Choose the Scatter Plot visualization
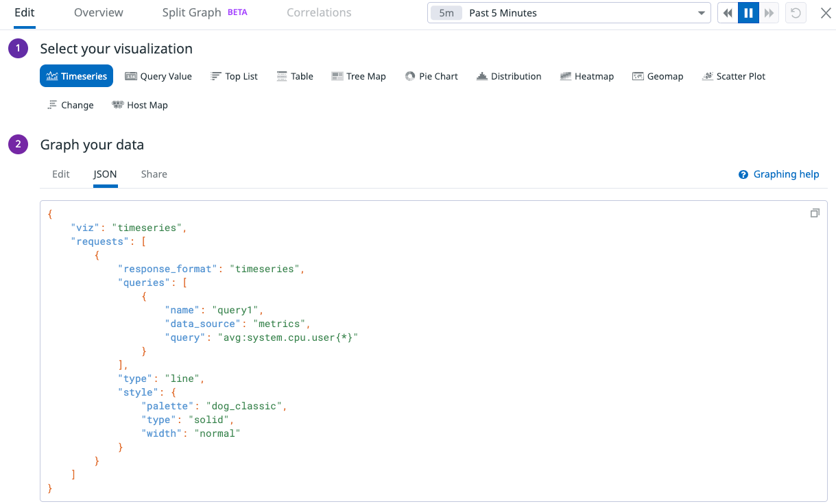This screenshot has height=504, width=836. (733, 76)
